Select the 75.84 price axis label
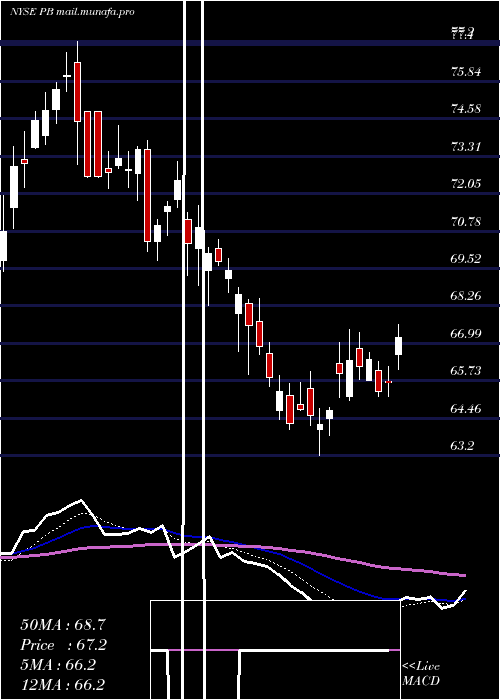Screen dimensions: 500x700 [466, 71]
